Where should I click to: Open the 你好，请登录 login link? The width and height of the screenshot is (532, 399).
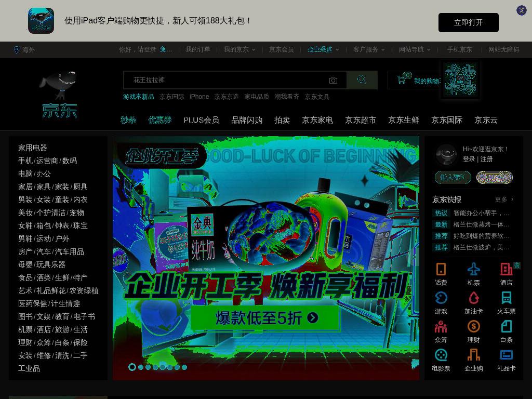(137, 49)
